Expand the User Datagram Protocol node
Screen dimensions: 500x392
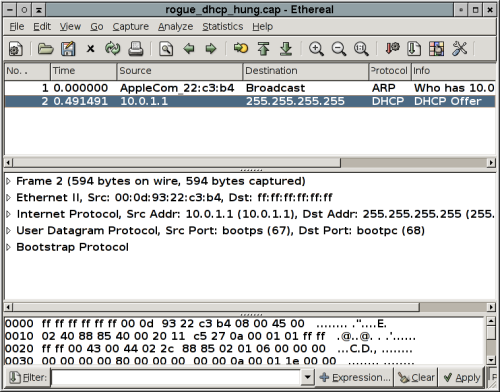(9, 230)
